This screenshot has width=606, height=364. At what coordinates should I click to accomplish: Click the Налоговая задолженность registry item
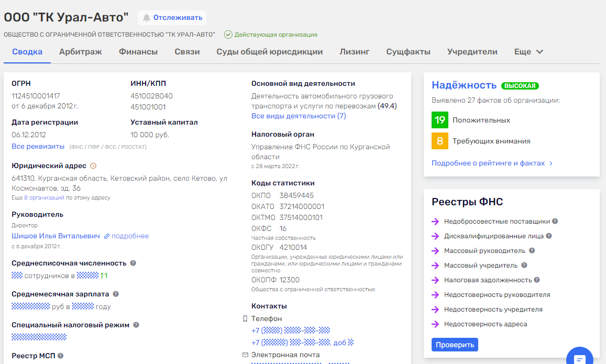click(x=488, y=280)
